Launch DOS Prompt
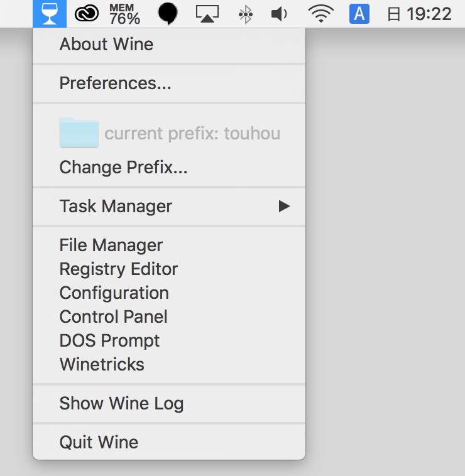465x476 pixels. [169, 340]
